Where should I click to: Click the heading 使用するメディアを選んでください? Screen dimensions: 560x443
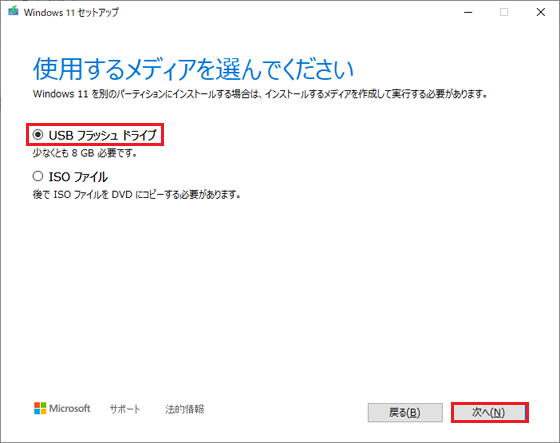[x=193, y=69]
